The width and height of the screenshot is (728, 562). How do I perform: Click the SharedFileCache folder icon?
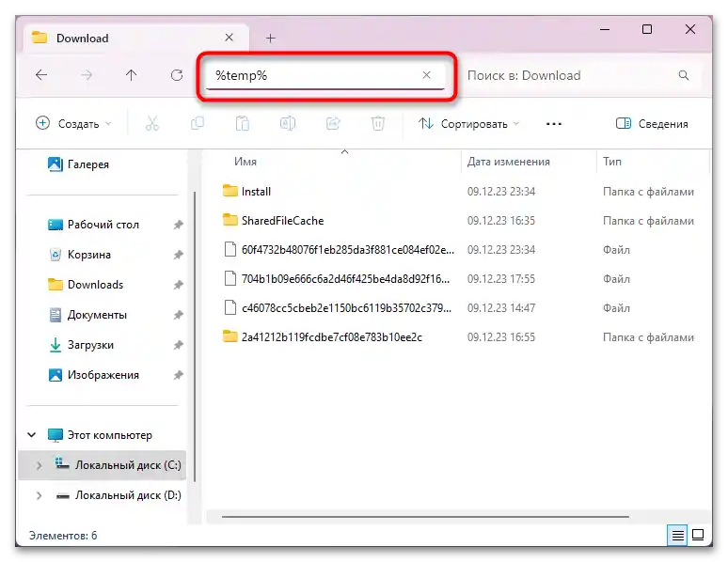(230, 220)
